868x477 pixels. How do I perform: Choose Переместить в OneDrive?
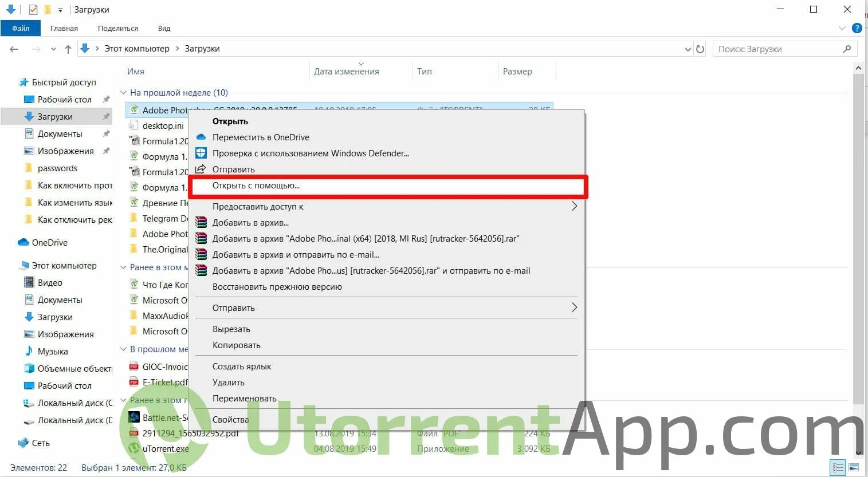click(261, 137)
